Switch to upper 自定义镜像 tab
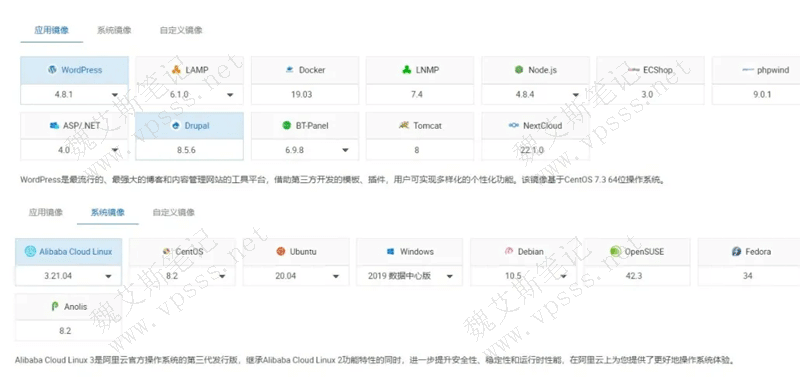 (x=181, y=30)
